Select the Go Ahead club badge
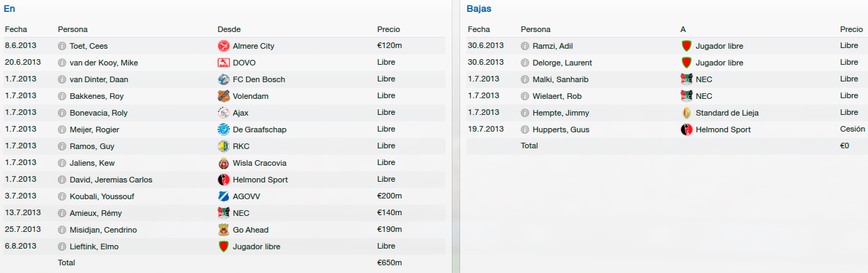Image resolution: width=868 pixels, height=273 pixels. click(223, 230)
